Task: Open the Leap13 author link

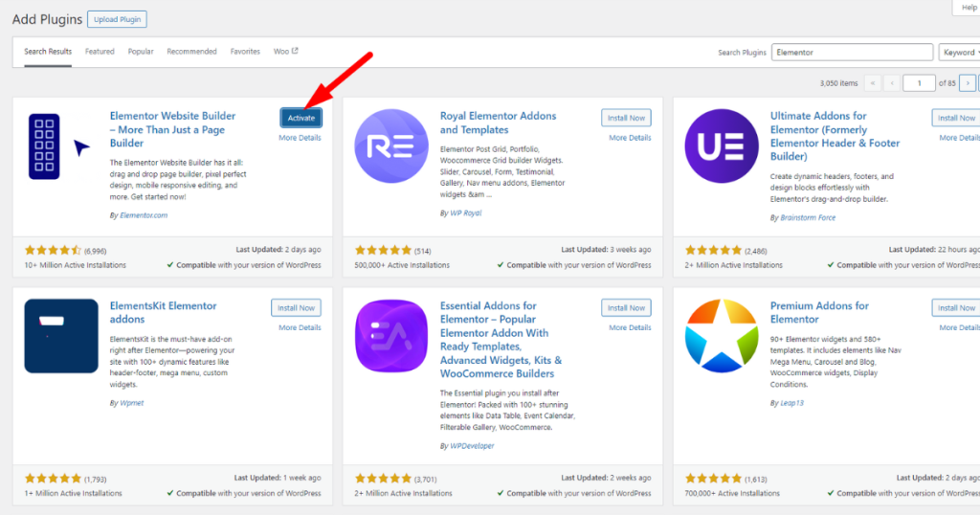Action: [x=791, y=403]
